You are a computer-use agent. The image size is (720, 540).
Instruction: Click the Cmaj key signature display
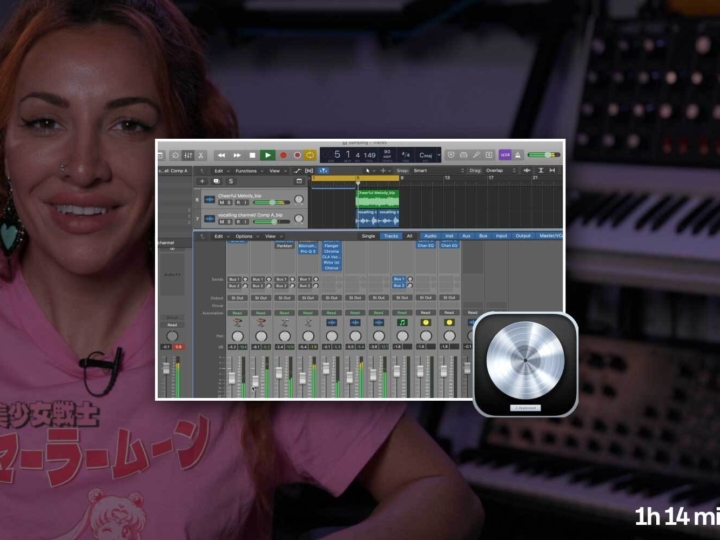[426, 155]
